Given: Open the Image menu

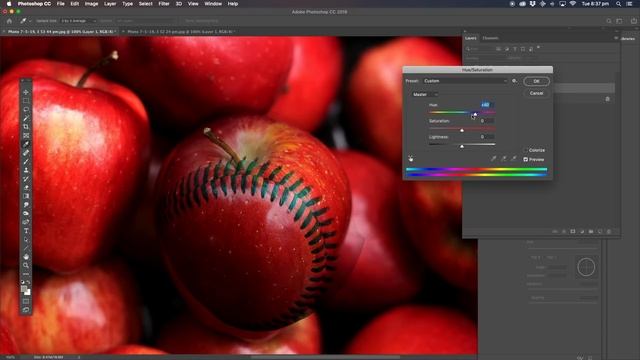Looking at the screenshot, I should 91,4.
